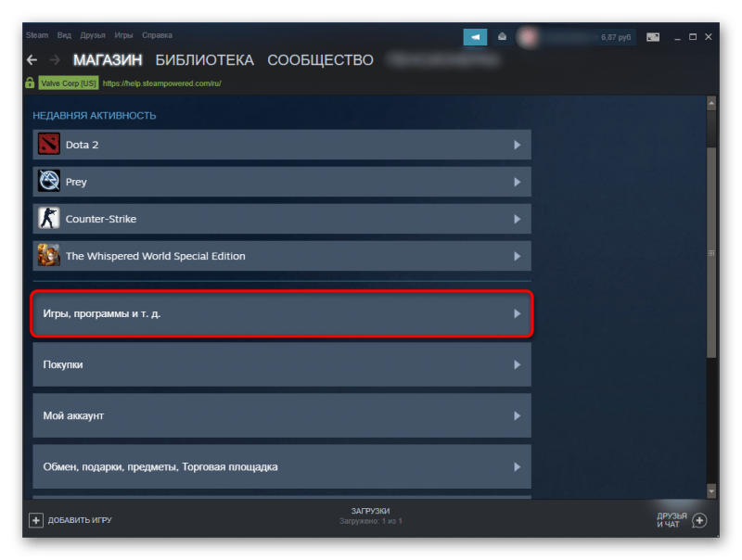Expand the Покупки row arrow

point(518,364)
